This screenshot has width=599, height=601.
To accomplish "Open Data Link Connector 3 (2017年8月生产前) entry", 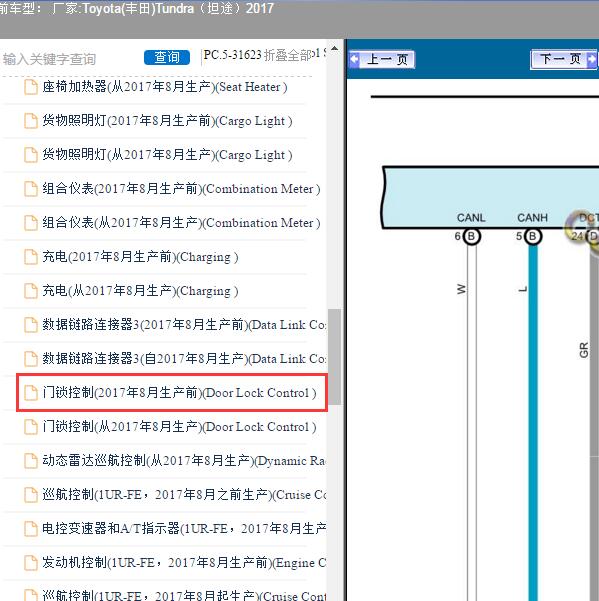I will click(184, 325).
